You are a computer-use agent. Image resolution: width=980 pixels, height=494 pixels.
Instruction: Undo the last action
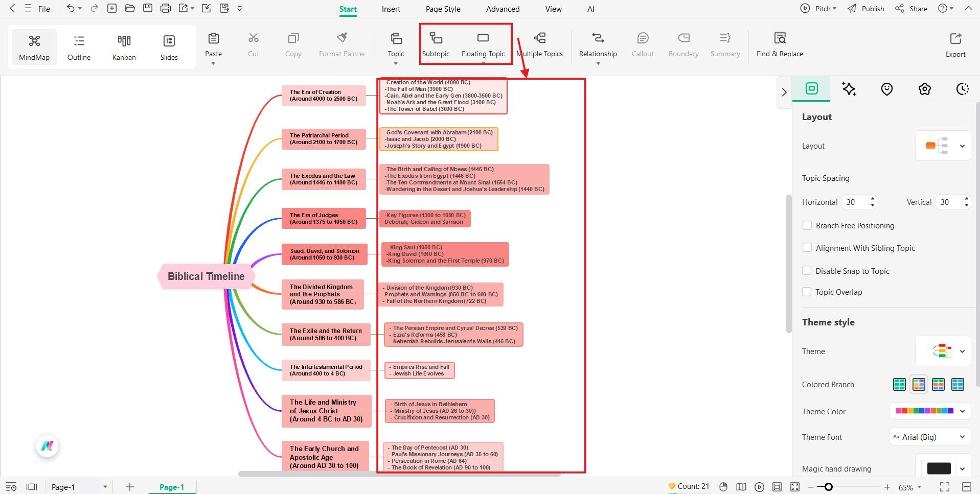click(71, 8)
